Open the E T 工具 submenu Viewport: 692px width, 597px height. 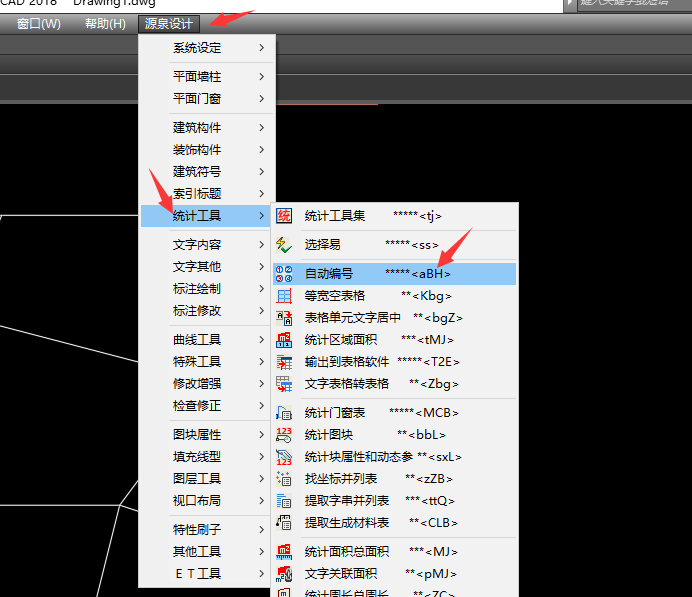coord(206,574)
